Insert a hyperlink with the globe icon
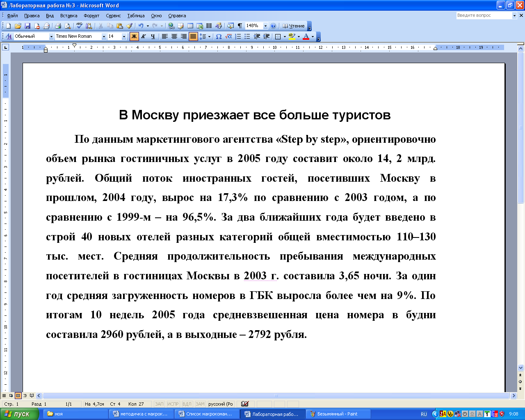Viewport: 525px width, 420px height. [171, 26]
